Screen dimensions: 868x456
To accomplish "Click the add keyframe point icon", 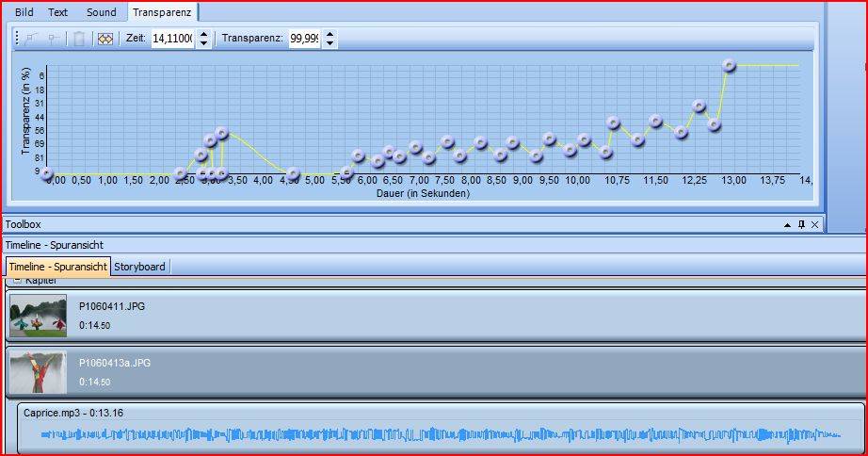I will (31, 39).
